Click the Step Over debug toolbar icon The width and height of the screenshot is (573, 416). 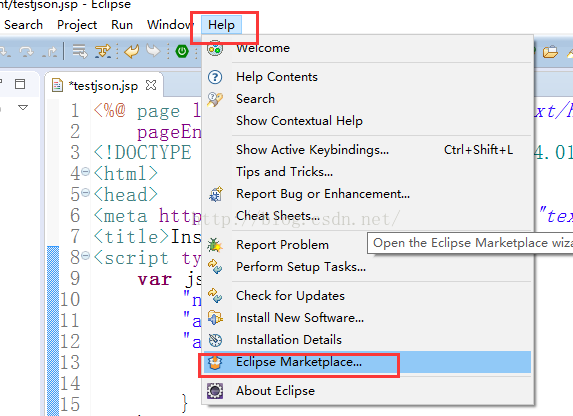[x=26, y=52]
